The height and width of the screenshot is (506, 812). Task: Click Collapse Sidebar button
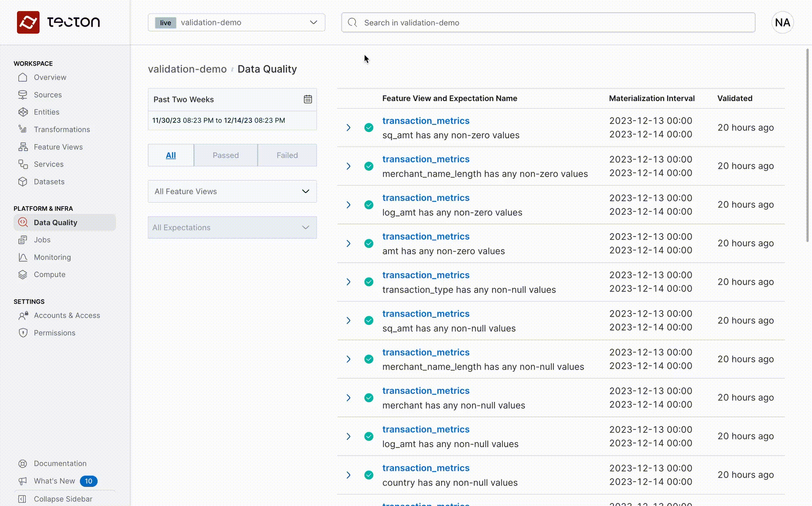63,499
